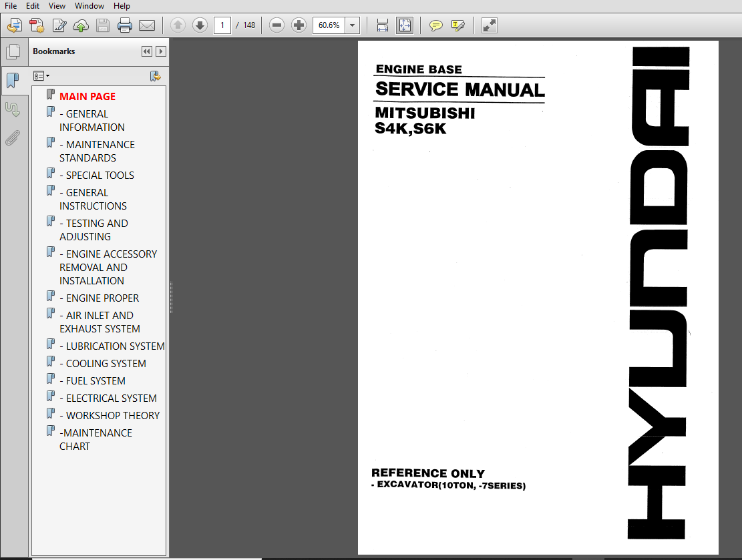Go to the GENERAL INFORMATION bookmark
Viewport: 742px width, 560px height.
click(x=92, y=121)
